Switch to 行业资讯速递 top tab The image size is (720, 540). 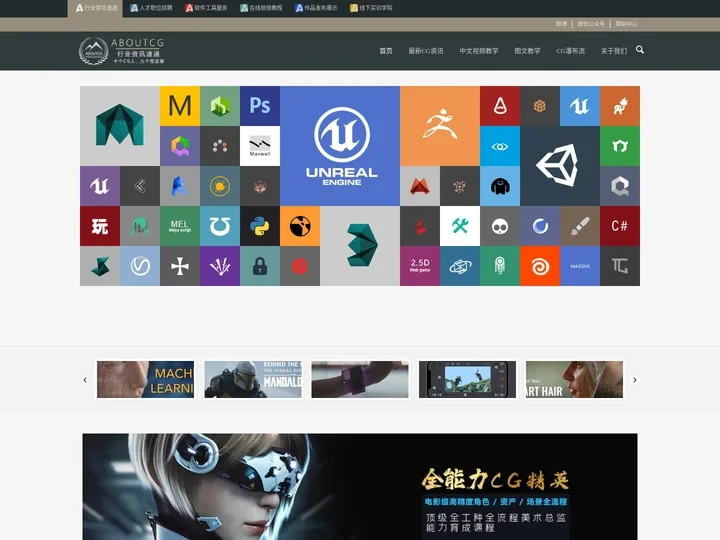(96, 8)
